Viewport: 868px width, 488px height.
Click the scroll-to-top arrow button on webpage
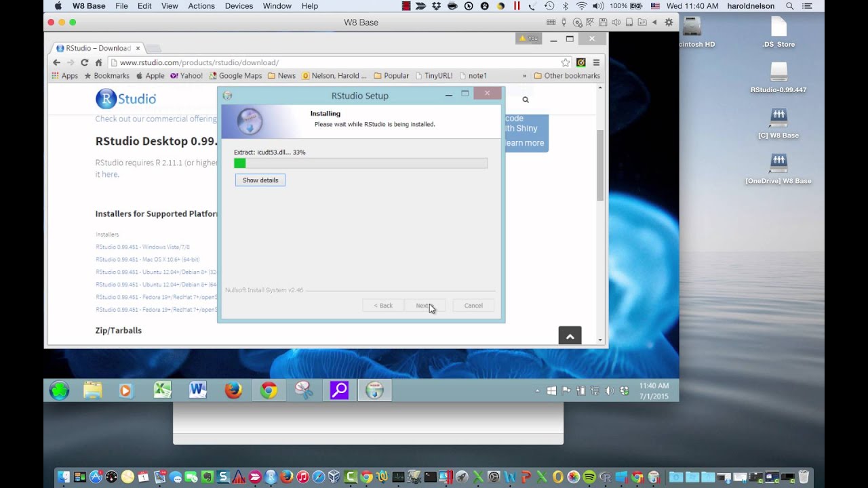tap(570, 336)
